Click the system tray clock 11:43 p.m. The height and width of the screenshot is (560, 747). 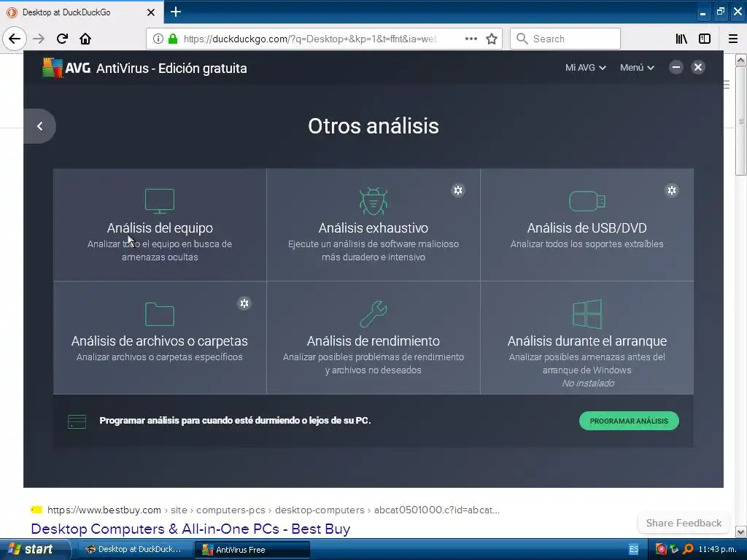pyautogui.click(x=717, y=549)
